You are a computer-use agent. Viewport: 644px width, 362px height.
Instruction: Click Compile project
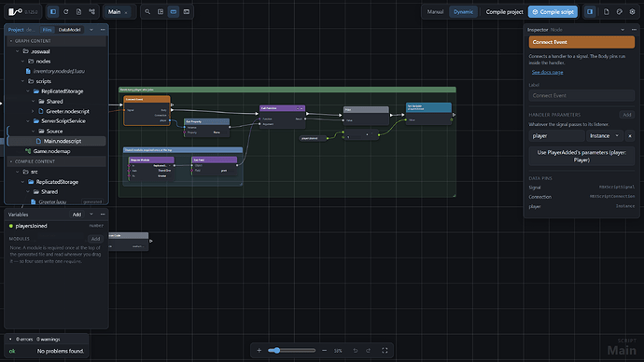click(504, 12)
